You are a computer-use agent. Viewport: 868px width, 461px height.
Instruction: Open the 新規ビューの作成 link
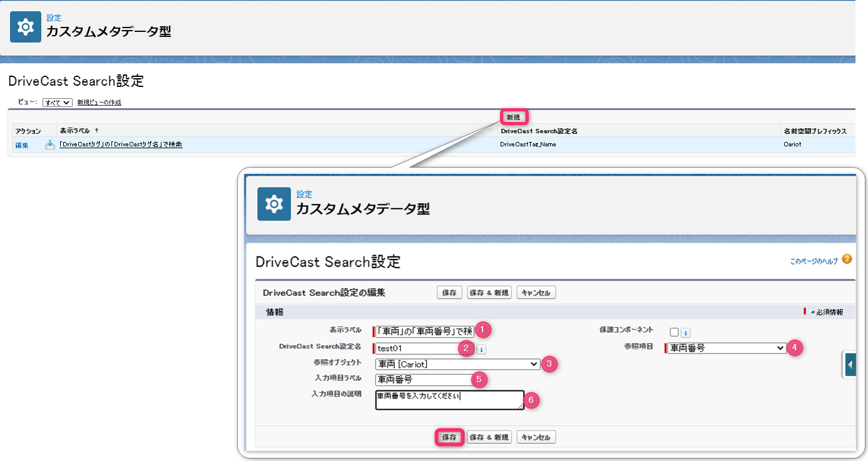[99, 103]
